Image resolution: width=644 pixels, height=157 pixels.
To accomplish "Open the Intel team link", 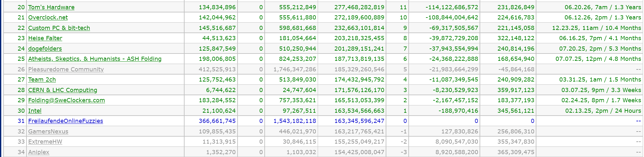I will tap(35, 111).
